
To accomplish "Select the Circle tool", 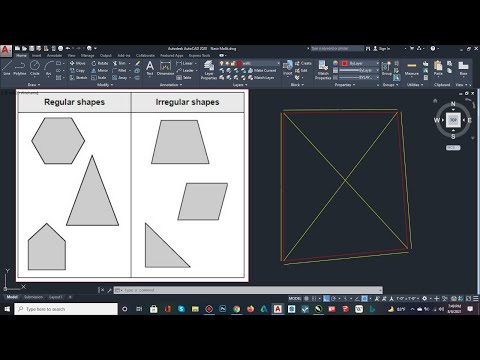I will pos(35,68).
